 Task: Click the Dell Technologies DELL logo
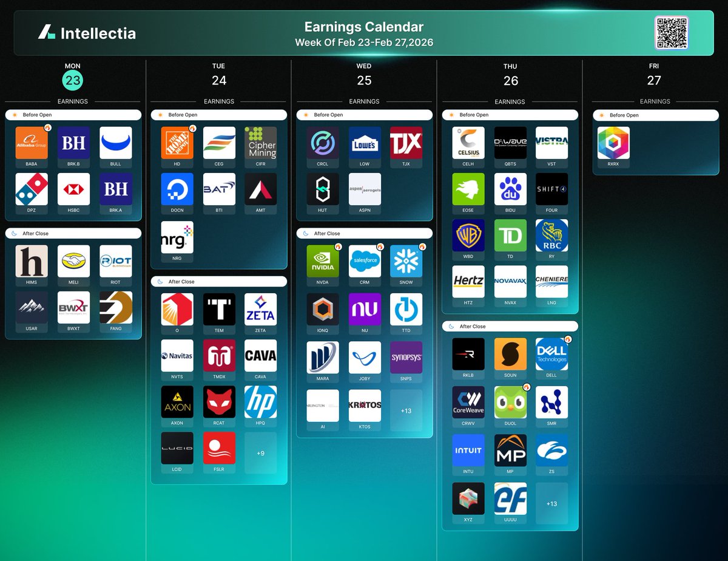coord(552,354)
